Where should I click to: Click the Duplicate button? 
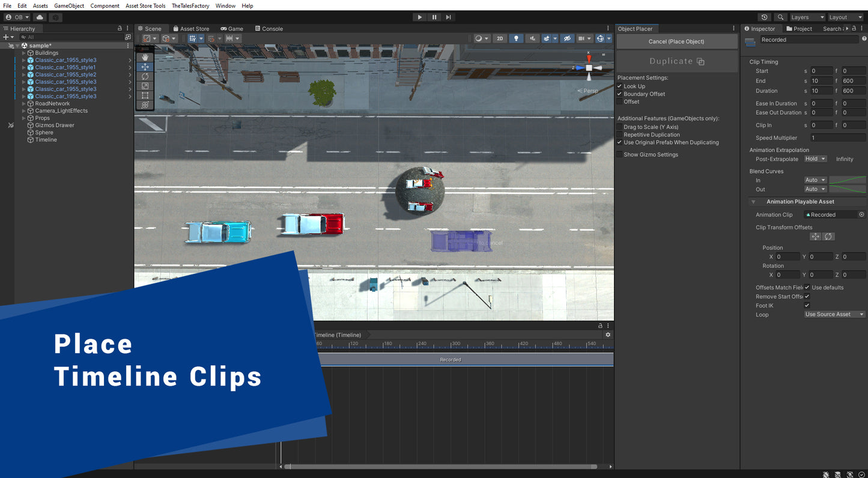point(676,61)
